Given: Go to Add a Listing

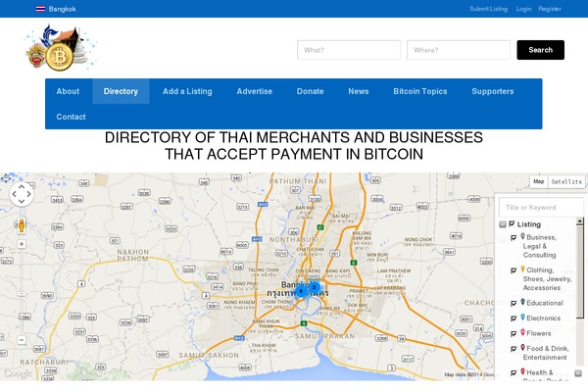Looking at the screenshot, I should tap(187, 91).
